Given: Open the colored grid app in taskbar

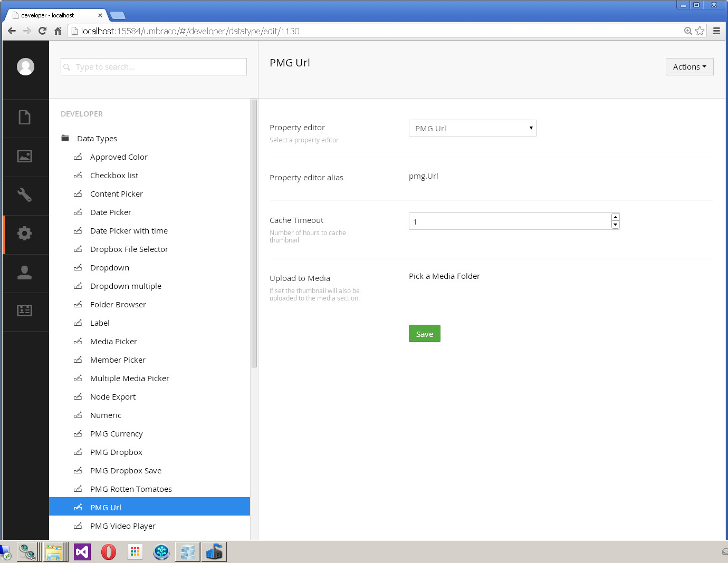Looking at the screenshot, I should (x=135, y=552).
